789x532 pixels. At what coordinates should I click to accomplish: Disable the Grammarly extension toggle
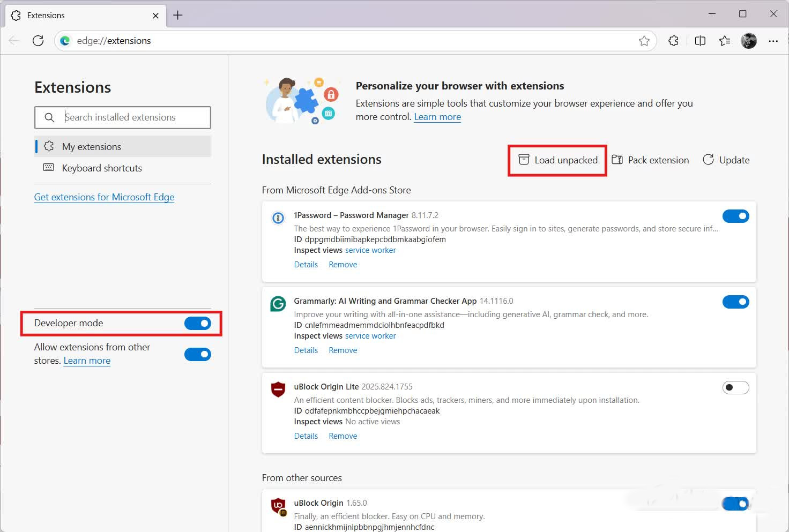[x=736, y=302]
